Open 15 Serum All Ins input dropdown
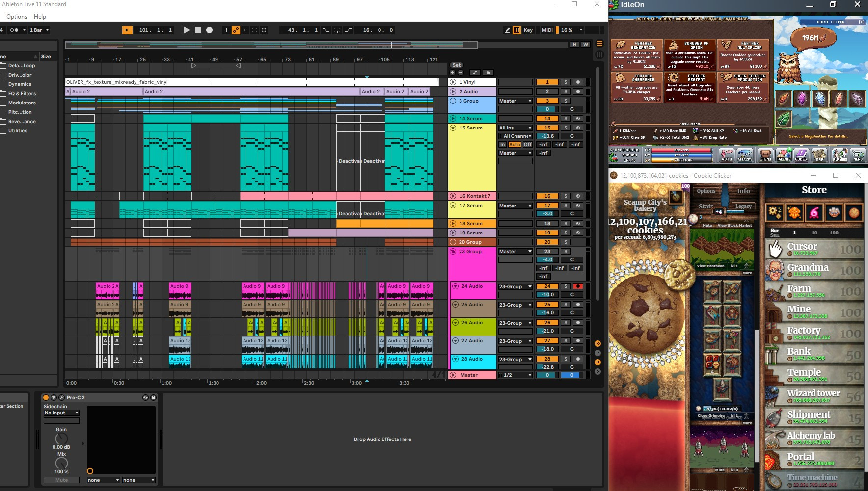868x491 pixels. coord(515,128)
